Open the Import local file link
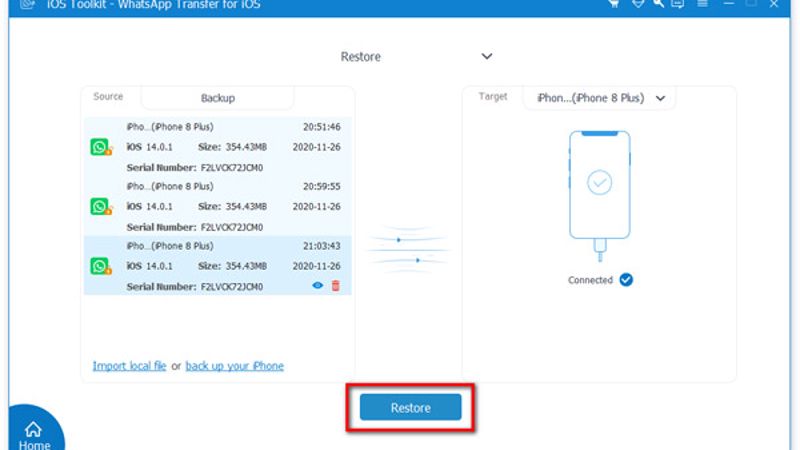 [129, 366]
